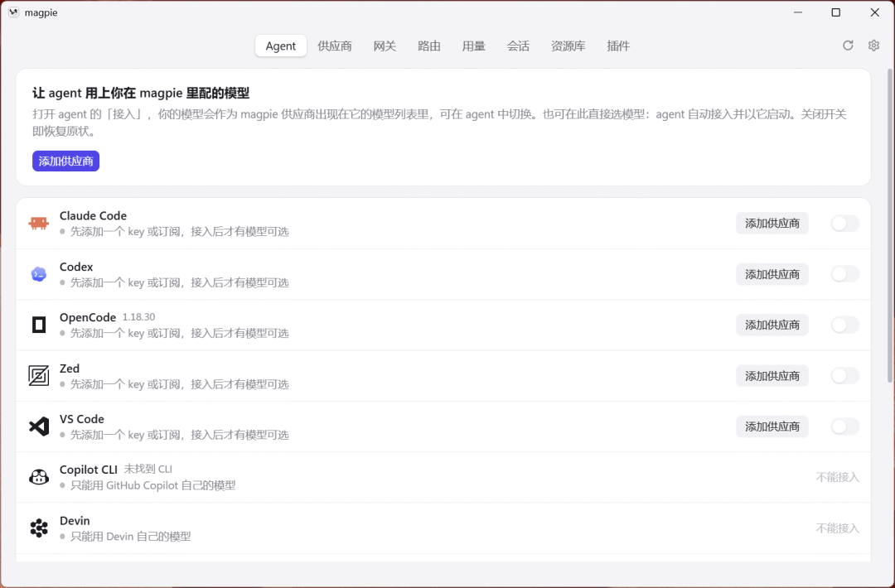Click the 未找到 CLI status text
This screenshot has height=588, width=895.
(148, 470)
